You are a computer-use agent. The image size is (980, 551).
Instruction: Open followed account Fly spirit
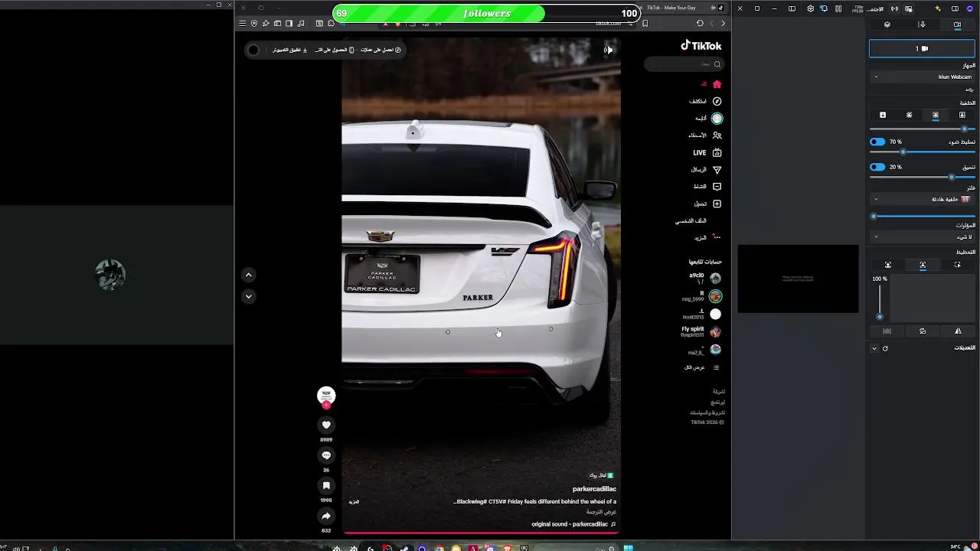pos(701,332)
